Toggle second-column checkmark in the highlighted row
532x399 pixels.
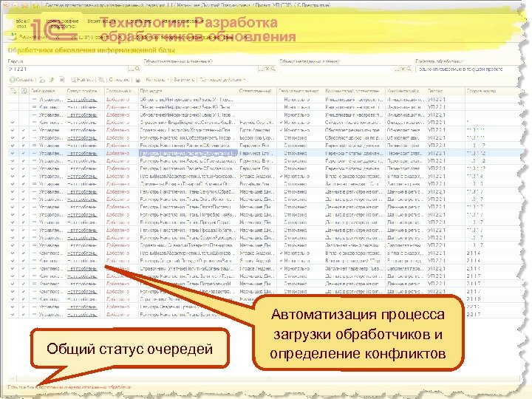[24, 154]
